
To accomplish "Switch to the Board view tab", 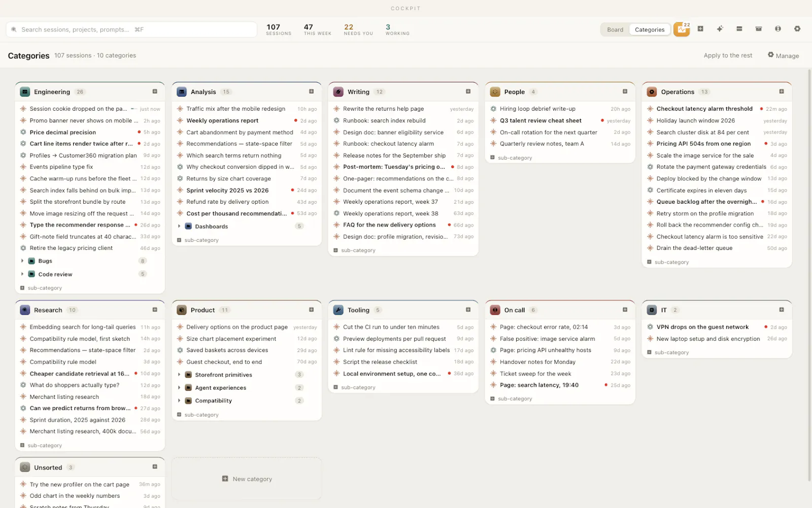I will (x=615, y=29).
